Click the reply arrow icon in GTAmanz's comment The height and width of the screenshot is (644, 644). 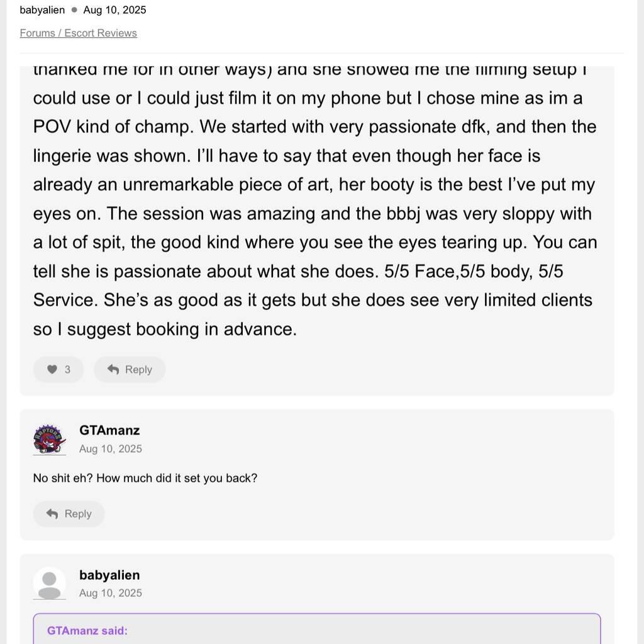[52, 514]
